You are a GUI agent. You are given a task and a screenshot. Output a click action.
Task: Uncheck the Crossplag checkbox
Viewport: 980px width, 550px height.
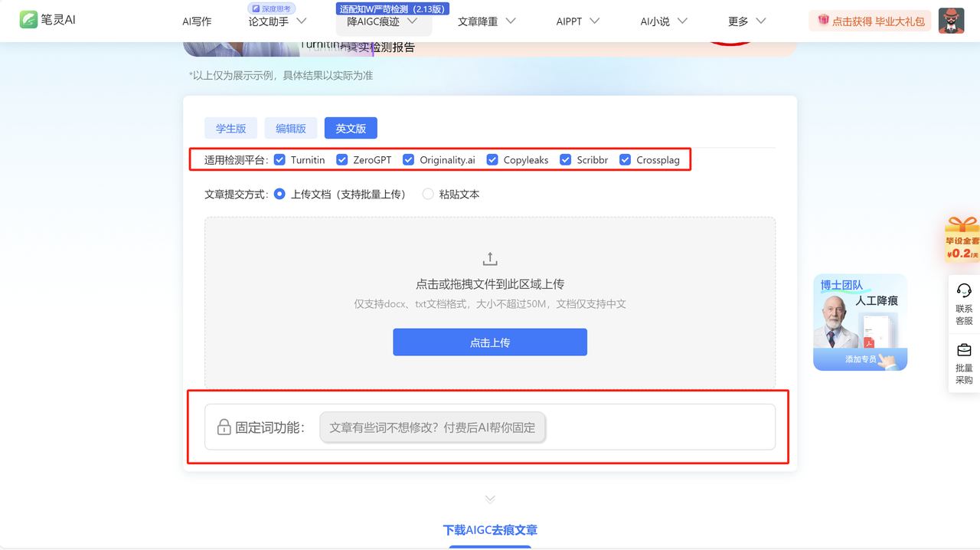(625, 159)
